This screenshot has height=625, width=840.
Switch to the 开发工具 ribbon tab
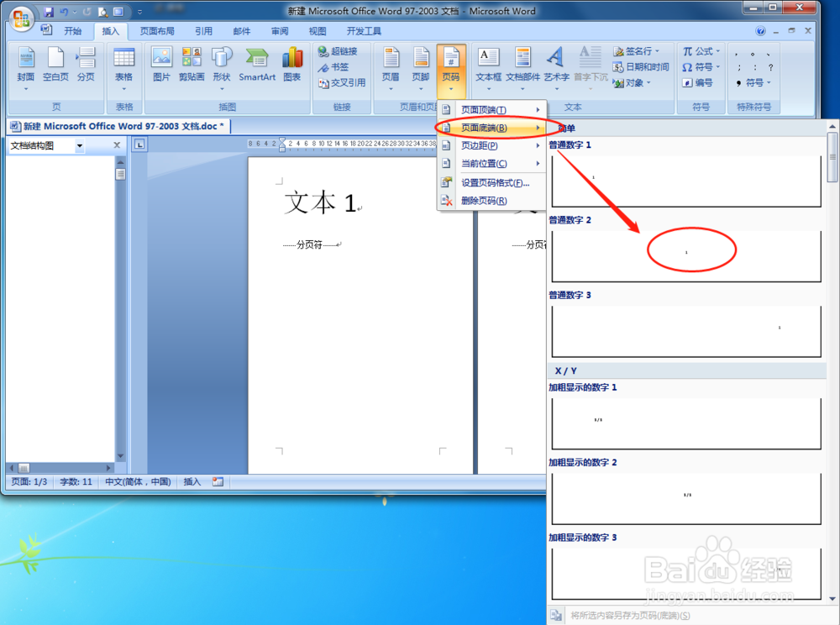coord(364,31)
